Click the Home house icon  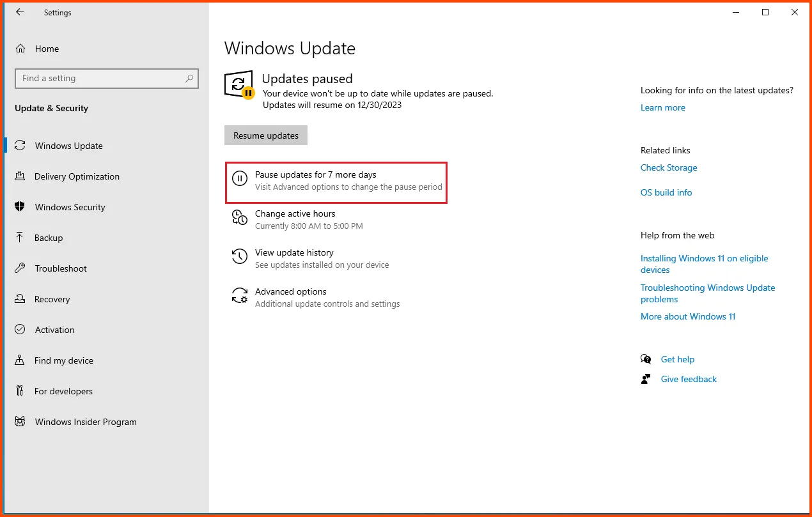click(20, 49)
